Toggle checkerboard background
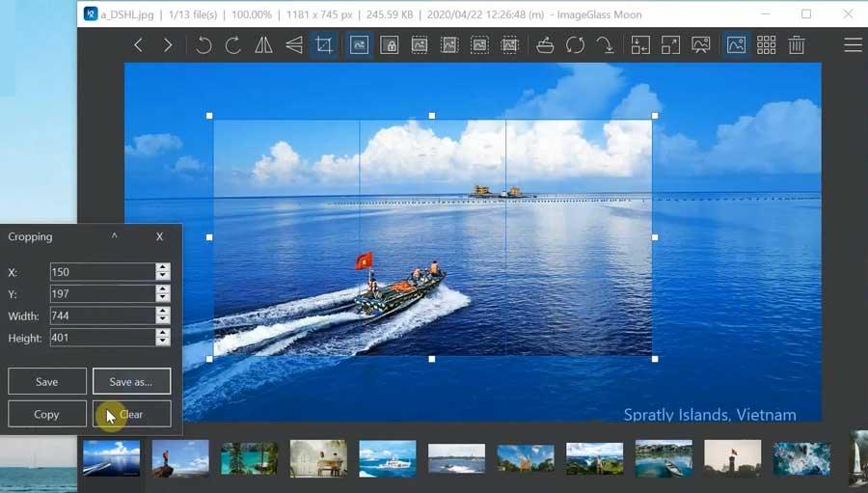This screenshot has height=493, width=868. click(x=766, y=45)
